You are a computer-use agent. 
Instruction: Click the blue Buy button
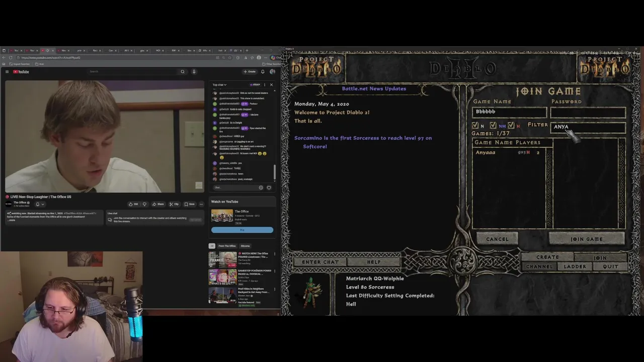click(242, 230)
